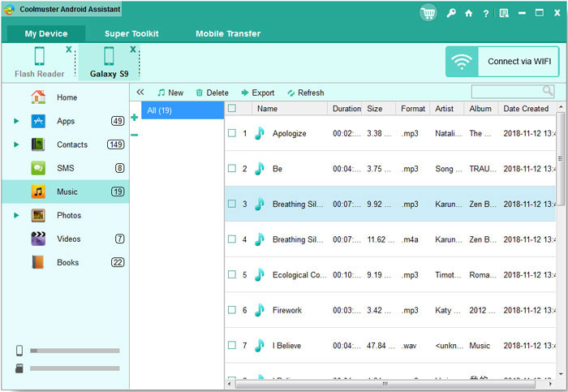Viewport: 568px width, 392px height.
Task: Collapse the playlist panel with double chevron
Action: point(140,93)
